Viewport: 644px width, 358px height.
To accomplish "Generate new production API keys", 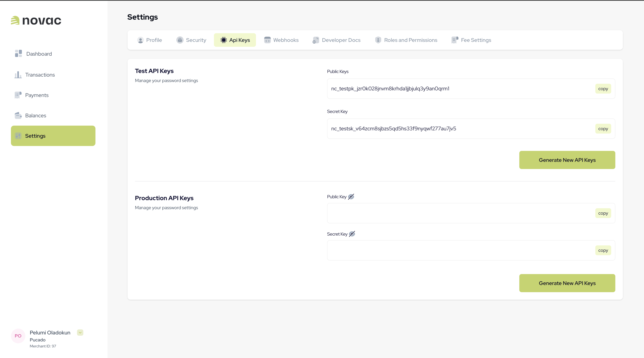I will tap(567, 283).
